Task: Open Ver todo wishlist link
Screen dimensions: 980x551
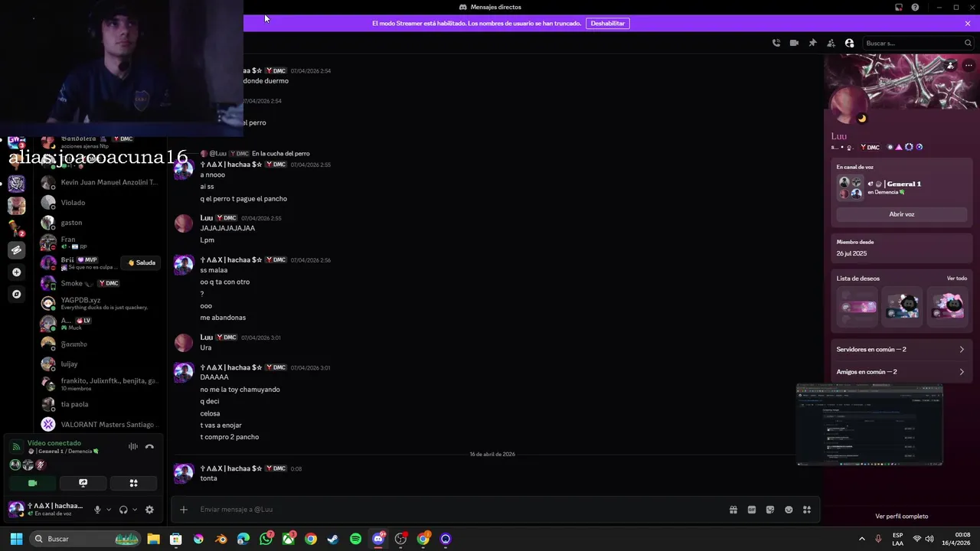Action: [956, 279]
